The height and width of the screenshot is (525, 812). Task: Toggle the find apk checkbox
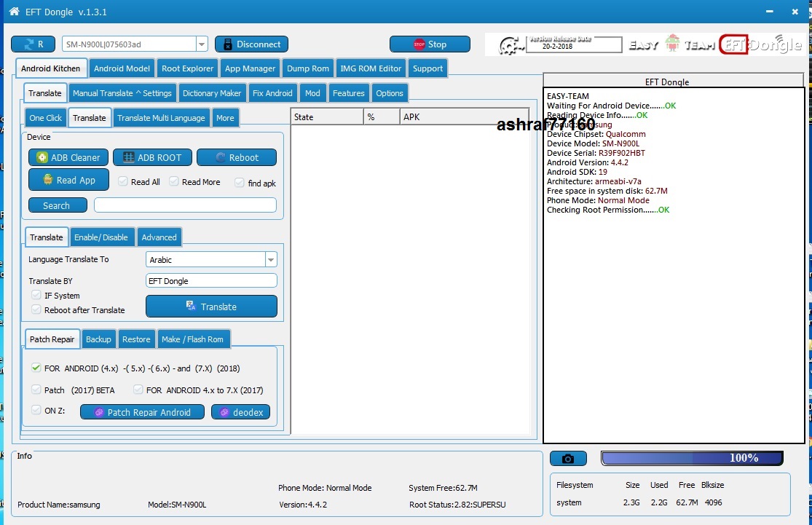[240, 183]
